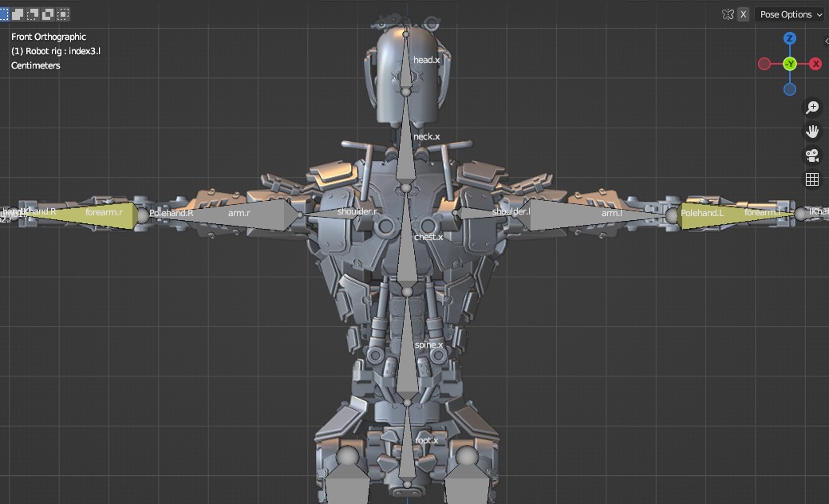Click the zoom view magnifier icon

click(x=812, y=107)
